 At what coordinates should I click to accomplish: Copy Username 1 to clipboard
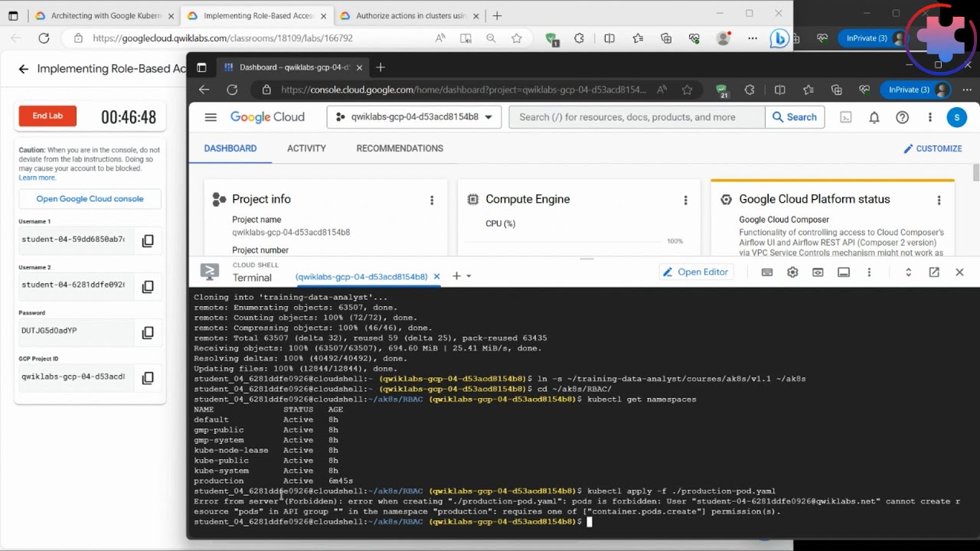click(x=148, y=240)
